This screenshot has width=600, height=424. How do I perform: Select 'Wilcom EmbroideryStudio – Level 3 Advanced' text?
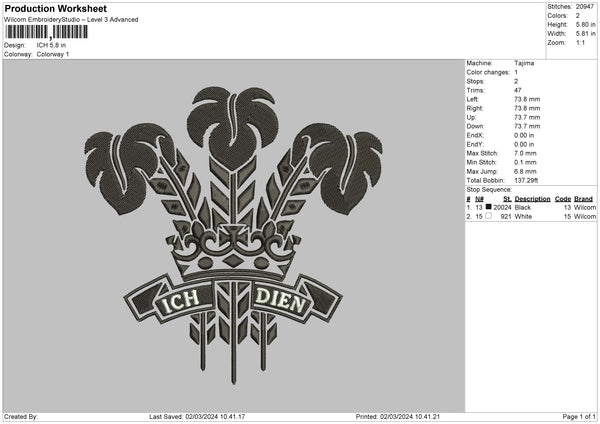pyautogui.click(x=71, y=20)
